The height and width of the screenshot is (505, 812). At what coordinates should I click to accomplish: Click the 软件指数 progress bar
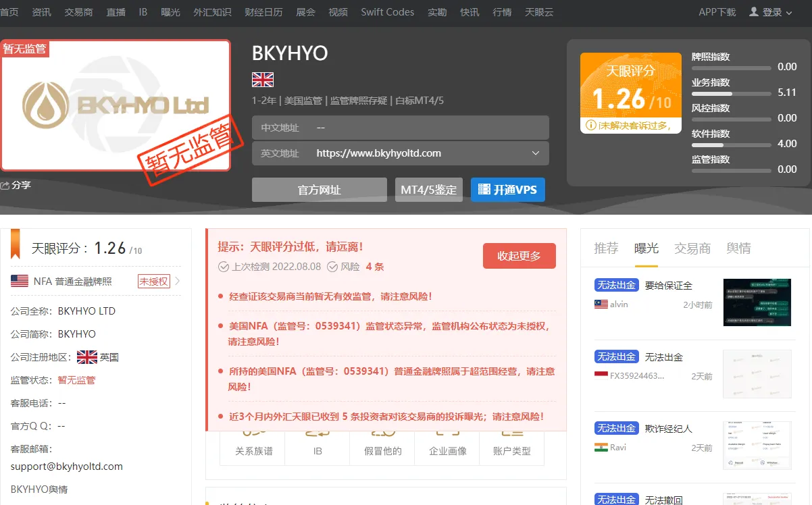[731, 145]
